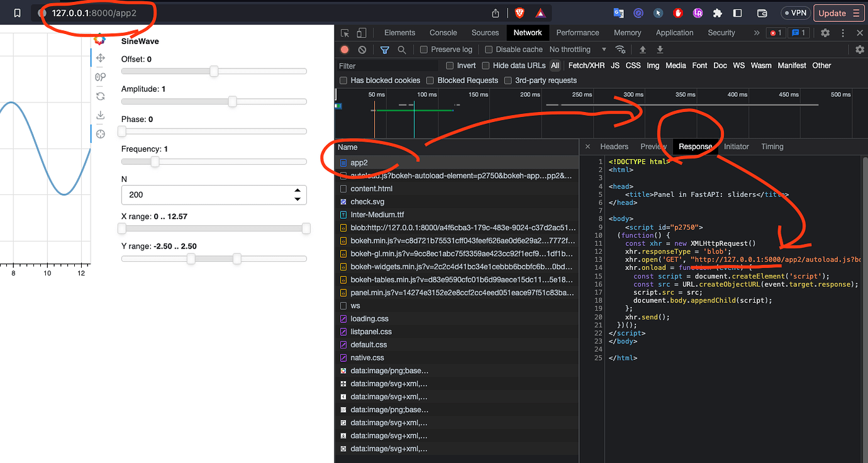The width and height of the screenshot is (868, 463).
Task: Save the plot using the download icon
Action: tap(101, 115)
